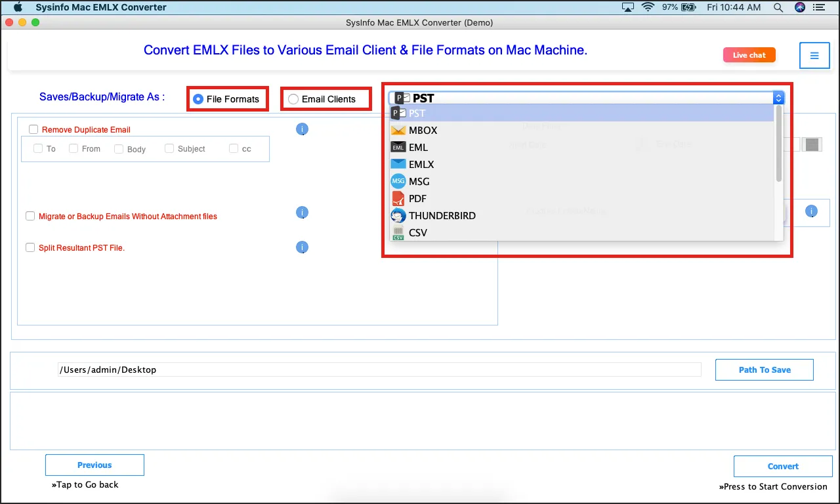Collapse the PST format dropdown
Screen dimensions: 840x504
(x=779, y=98)
